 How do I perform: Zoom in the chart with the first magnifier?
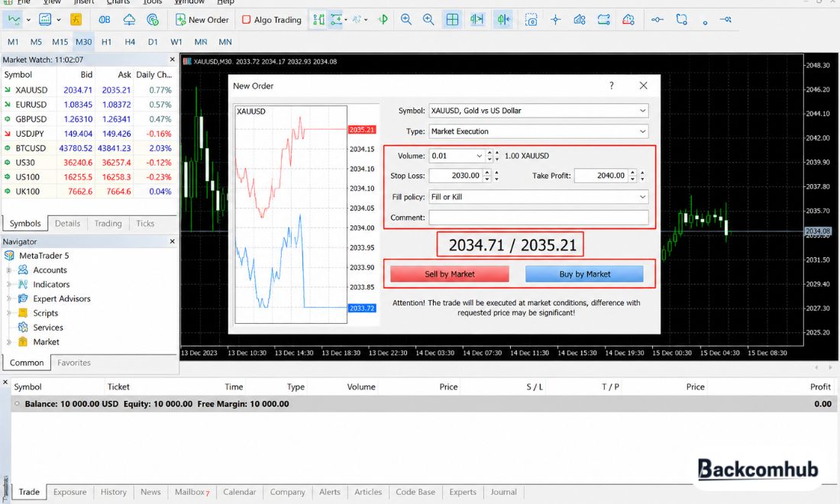point(406,20)
